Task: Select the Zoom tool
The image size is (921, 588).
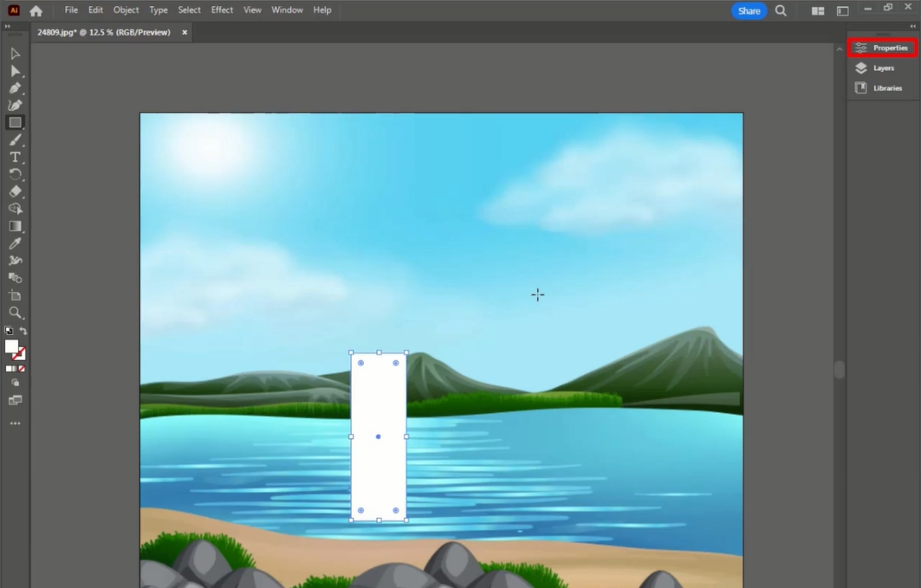Action: click(x=15, y=313)
